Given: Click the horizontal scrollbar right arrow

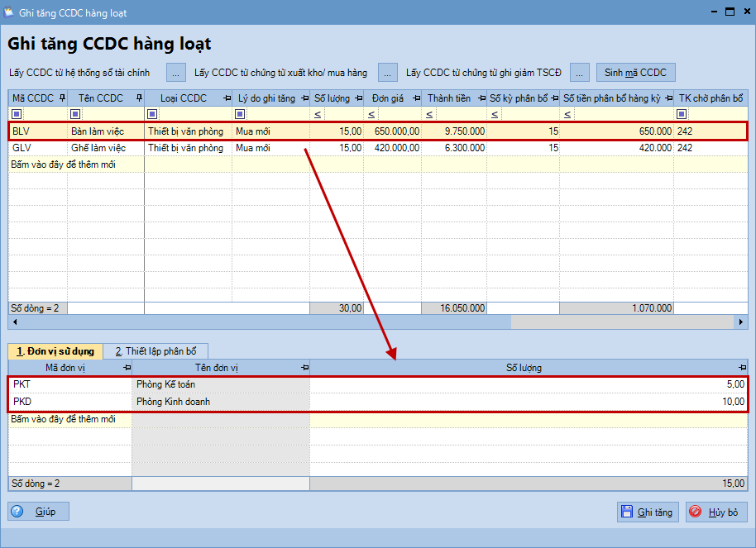Looking at the screenshot, I should (742, 322).
